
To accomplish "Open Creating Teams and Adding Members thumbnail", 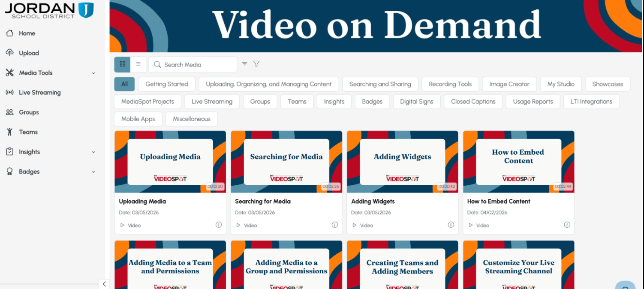I will click(403, 265).
